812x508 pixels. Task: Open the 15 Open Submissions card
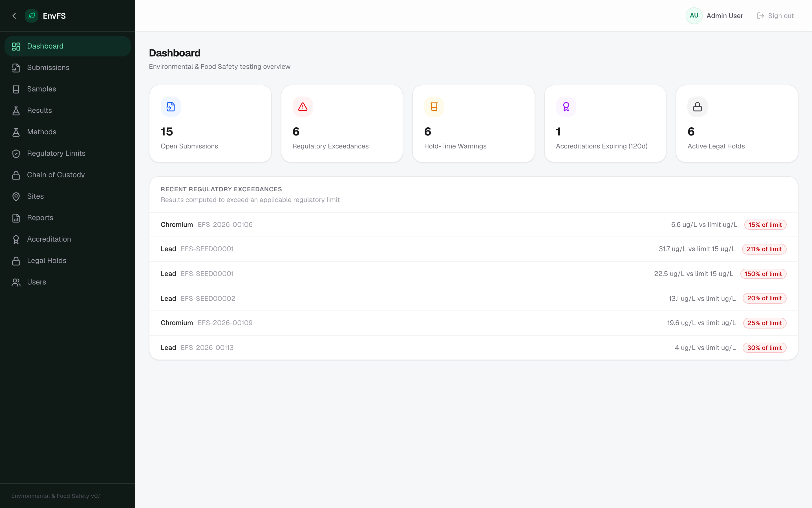tap(210, 124)
